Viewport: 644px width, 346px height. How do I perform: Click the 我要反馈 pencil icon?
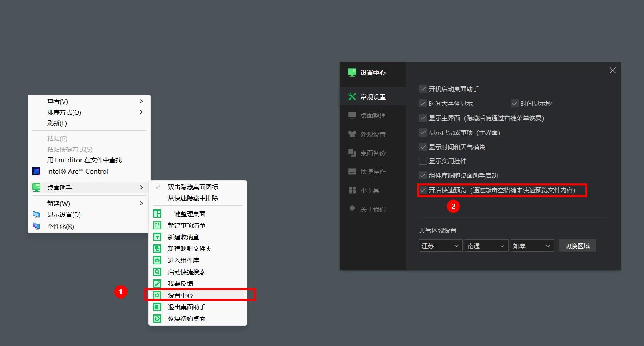(157, 284)
